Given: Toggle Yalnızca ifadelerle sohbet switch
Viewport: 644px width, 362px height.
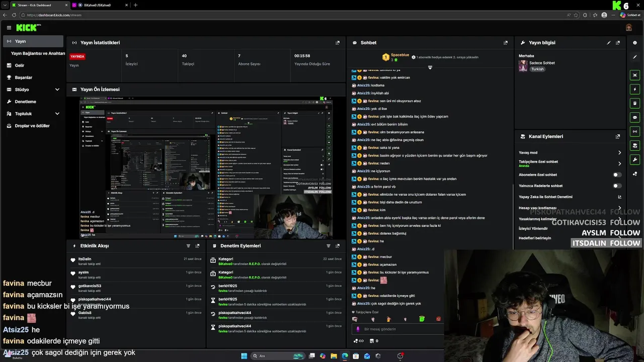Looking at the screenshot, I should [617, 186].
